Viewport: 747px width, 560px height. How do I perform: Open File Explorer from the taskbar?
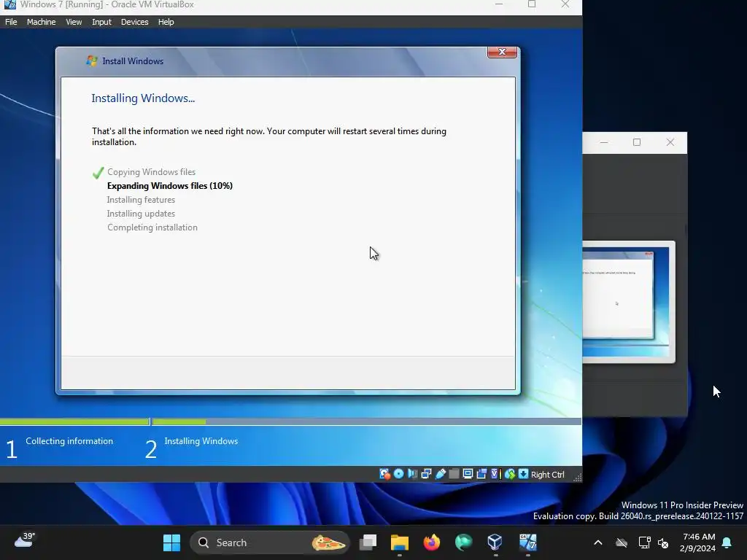400,542
